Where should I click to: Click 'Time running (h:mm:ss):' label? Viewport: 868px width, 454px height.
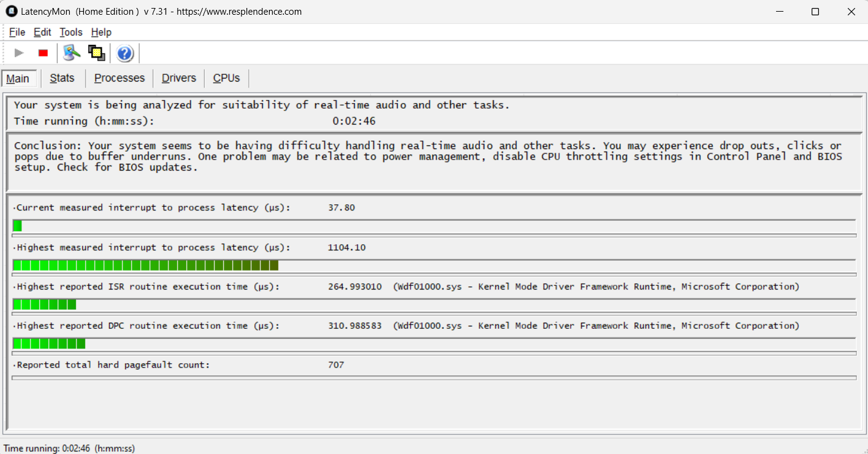tap(84, 121)
